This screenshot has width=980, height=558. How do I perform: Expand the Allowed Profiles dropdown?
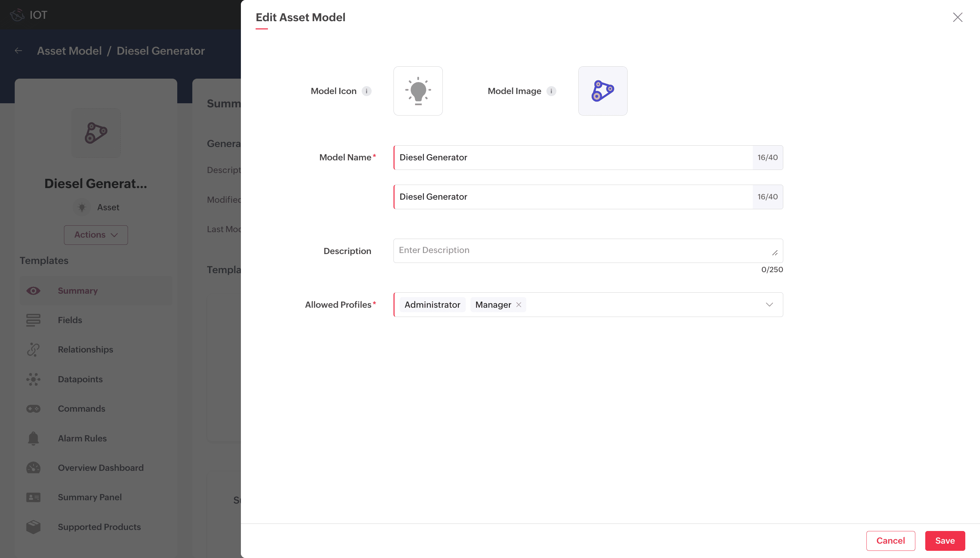pyautogui.click(x=769, y=305)
